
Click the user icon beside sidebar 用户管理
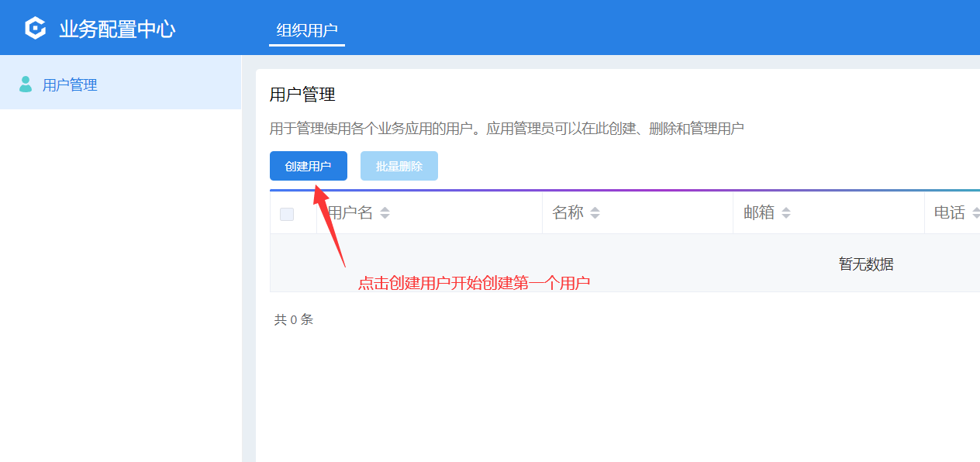(x=26, y=84)
